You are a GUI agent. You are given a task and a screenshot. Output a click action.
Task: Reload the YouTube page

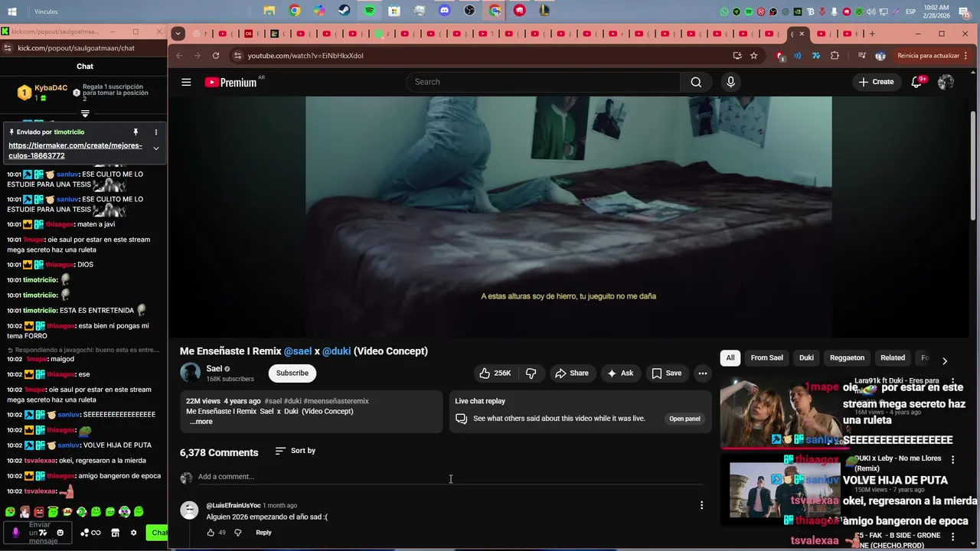[216, 56]
